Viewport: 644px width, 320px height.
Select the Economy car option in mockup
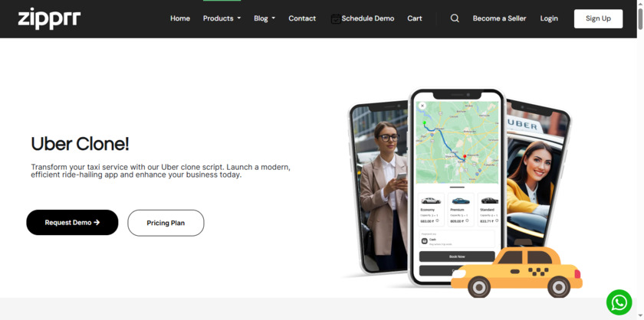pos(431,210)
